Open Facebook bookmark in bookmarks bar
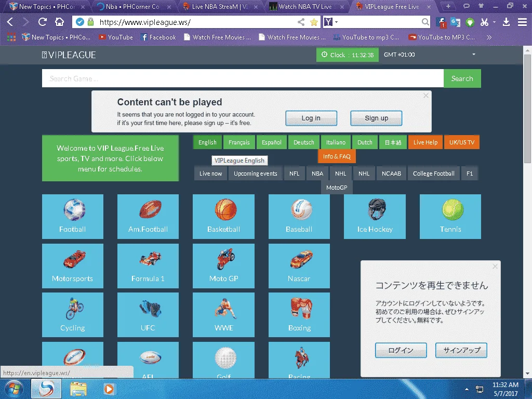This screenshot has height=399, width=532. pos(158,37)
